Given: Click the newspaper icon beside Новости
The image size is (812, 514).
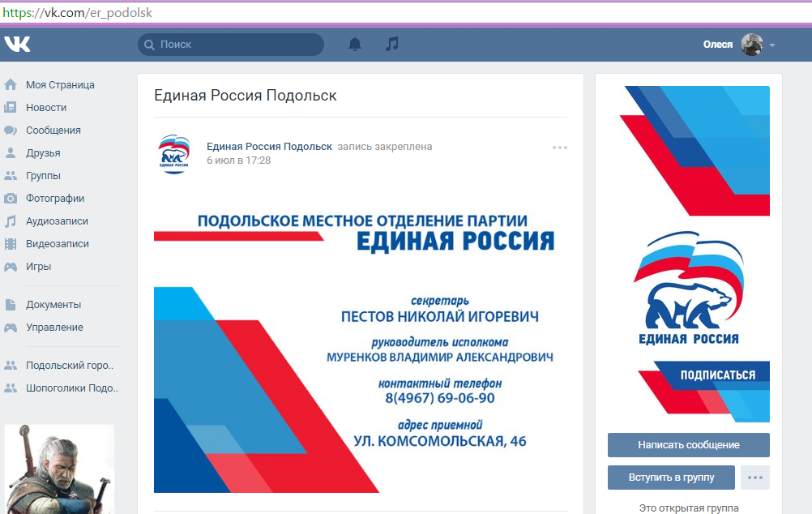Looking at the screenshot, I should tap(11, 108).
